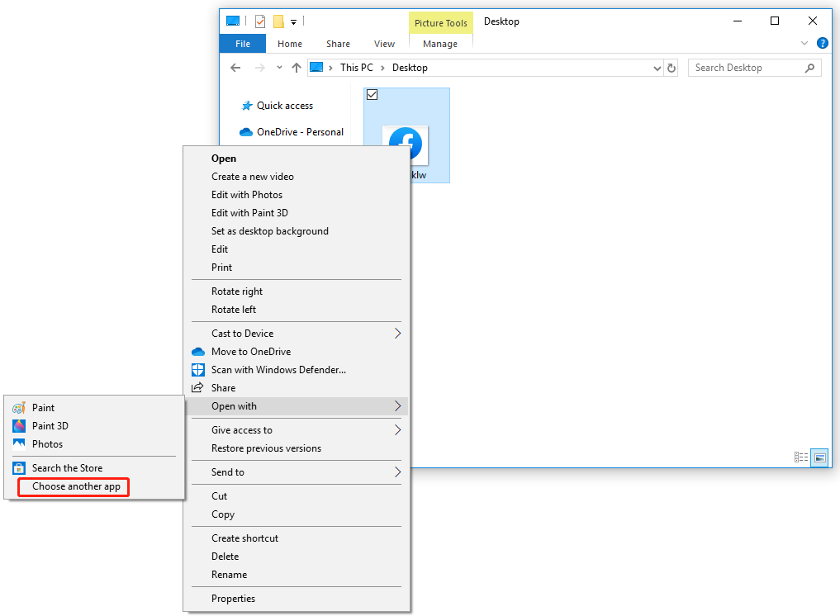
Task: Click the Refresh button beside address bar
Action: 672,69
